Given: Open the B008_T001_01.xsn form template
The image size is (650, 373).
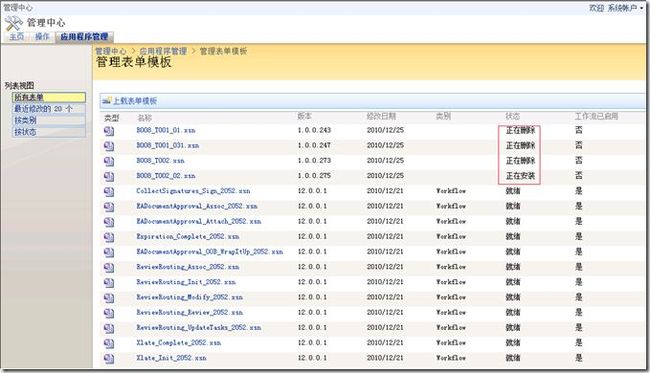Looking at the screenshot, I should click(x=166, y=130).
